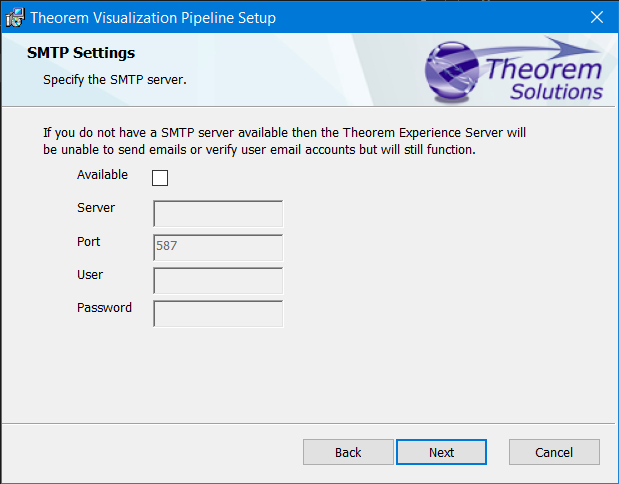Click the 'Port' label

click(89, 241)
